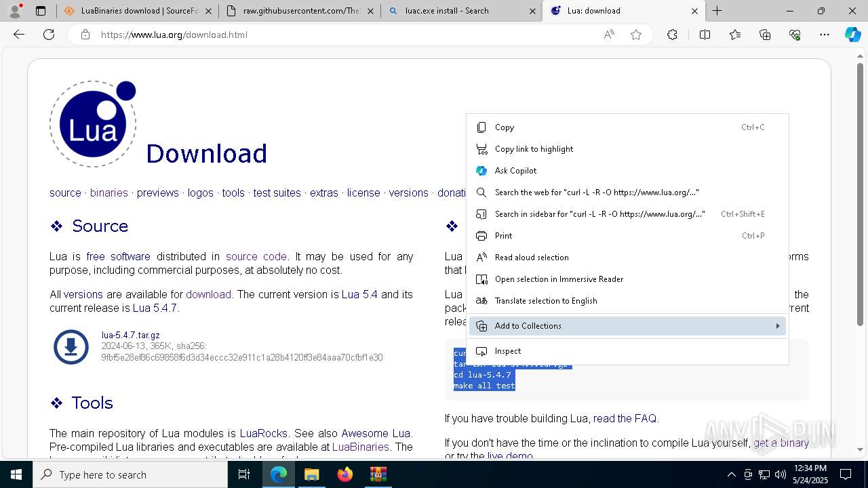Open the test suites link
The height and width of the screenshot is (488, 868).
[277, 193]
